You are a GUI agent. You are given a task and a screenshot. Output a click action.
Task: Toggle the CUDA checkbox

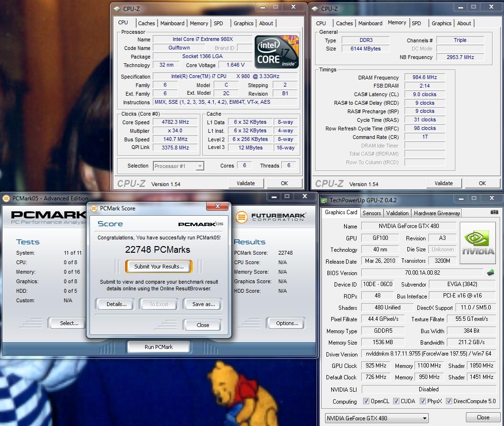point(396,401)
